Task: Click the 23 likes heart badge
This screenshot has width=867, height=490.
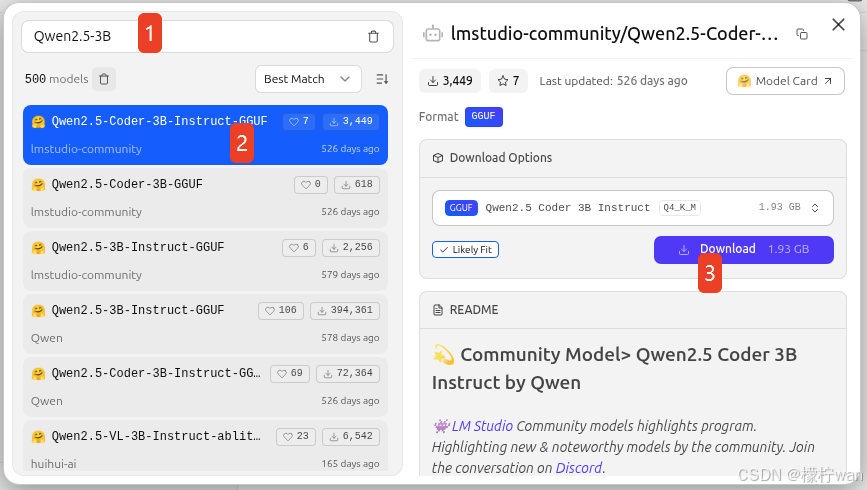Action: pos(296,436)
